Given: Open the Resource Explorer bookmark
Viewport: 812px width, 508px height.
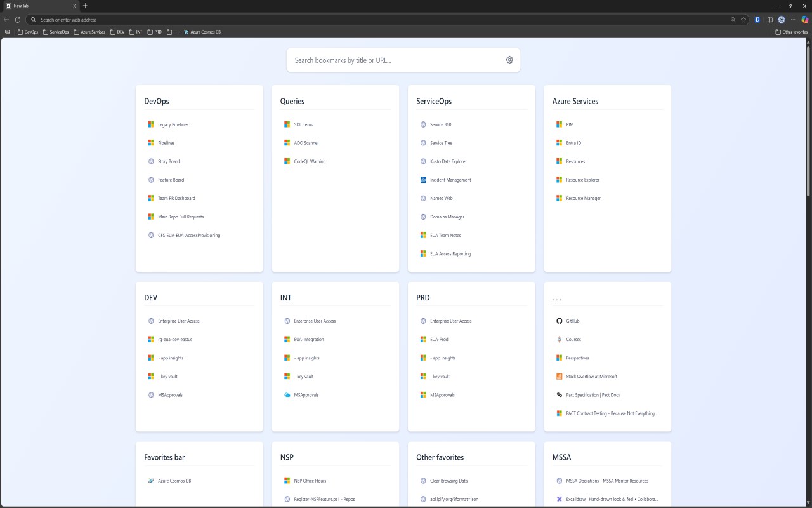Looking at the screenshot, I should (x=582, y=180).
